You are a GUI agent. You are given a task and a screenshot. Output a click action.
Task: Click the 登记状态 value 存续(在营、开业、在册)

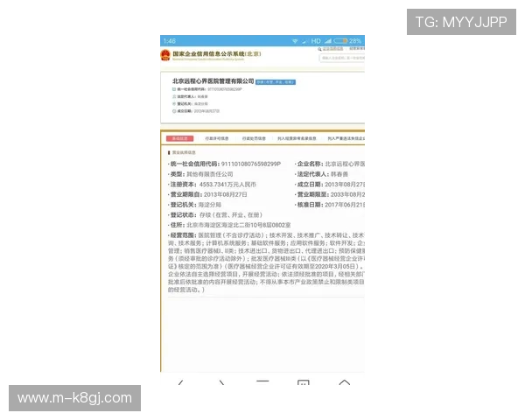click(x=231, y=215)
